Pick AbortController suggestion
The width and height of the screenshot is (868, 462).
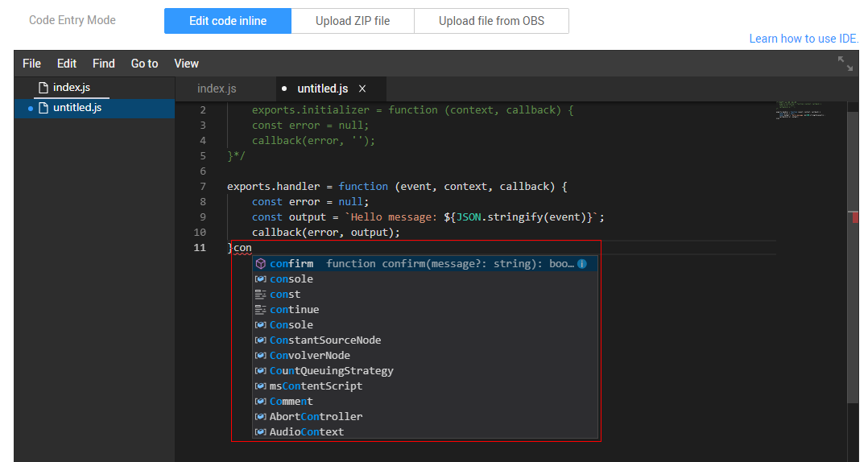425,417
